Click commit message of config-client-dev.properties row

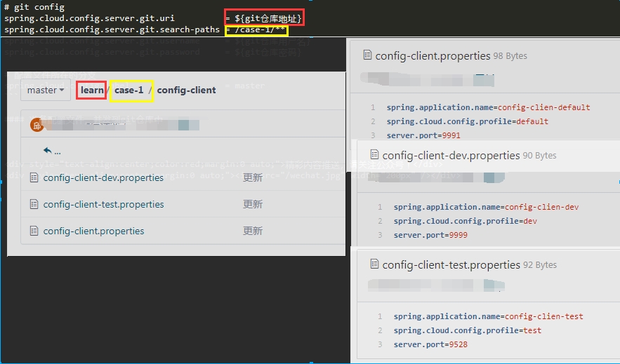pos(253,177)
